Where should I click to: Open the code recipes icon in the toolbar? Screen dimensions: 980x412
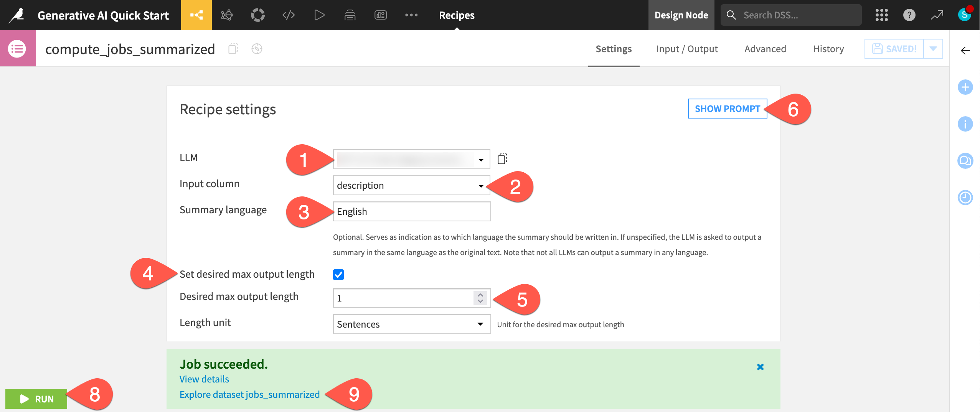pos(288,15)
